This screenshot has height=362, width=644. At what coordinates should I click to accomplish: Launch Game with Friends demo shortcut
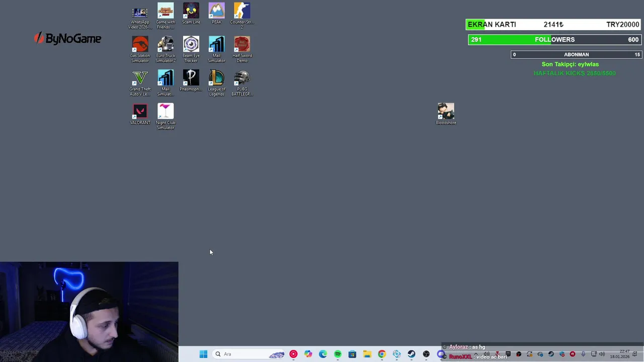[x=166, y=16]
